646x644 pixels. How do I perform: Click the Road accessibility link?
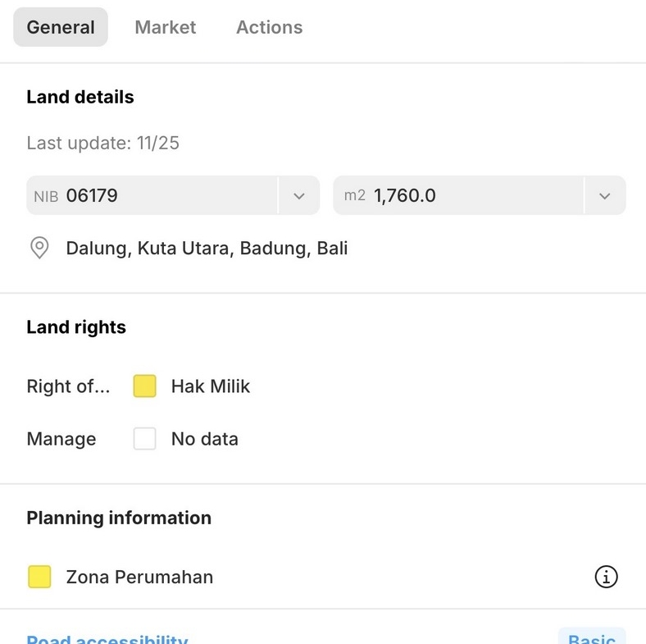click(x=107, y=638)
